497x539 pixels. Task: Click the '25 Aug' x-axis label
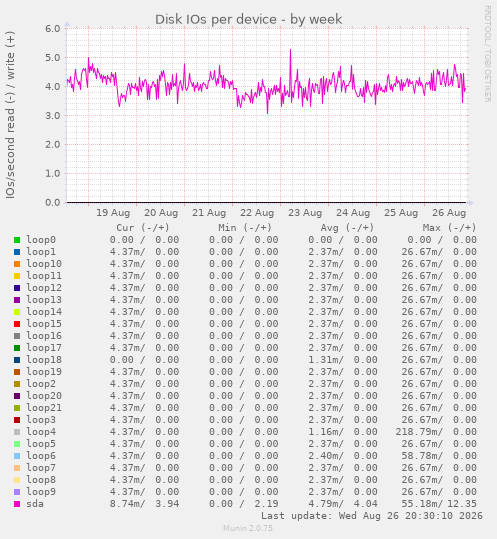(401, 213)
